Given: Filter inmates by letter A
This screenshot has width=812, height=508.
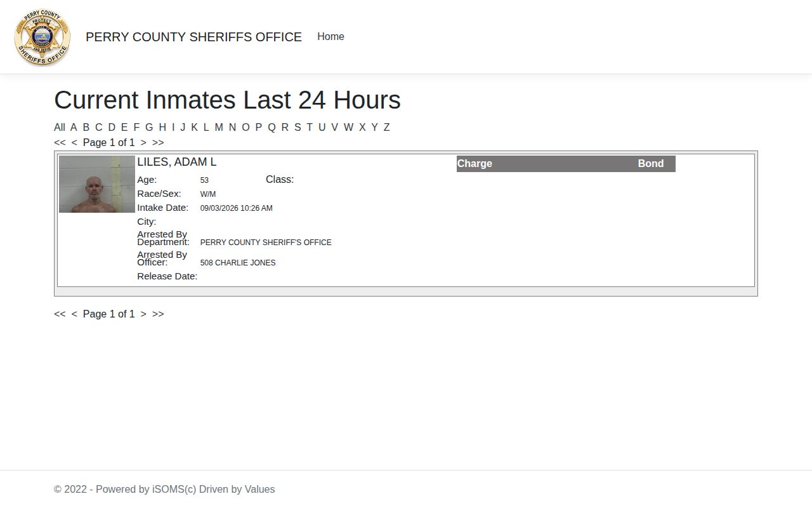Looking at the screenshot, I should (x=74, y=127).
